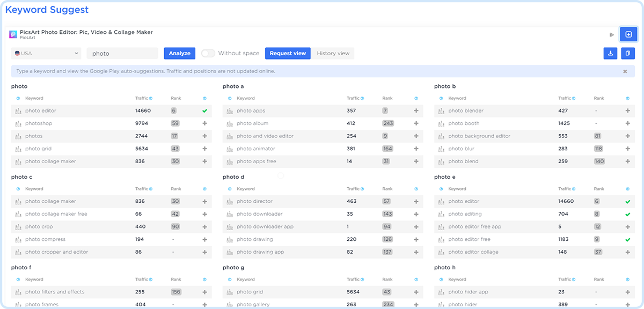
Task: Click the download results icon button
Action: 610,53
